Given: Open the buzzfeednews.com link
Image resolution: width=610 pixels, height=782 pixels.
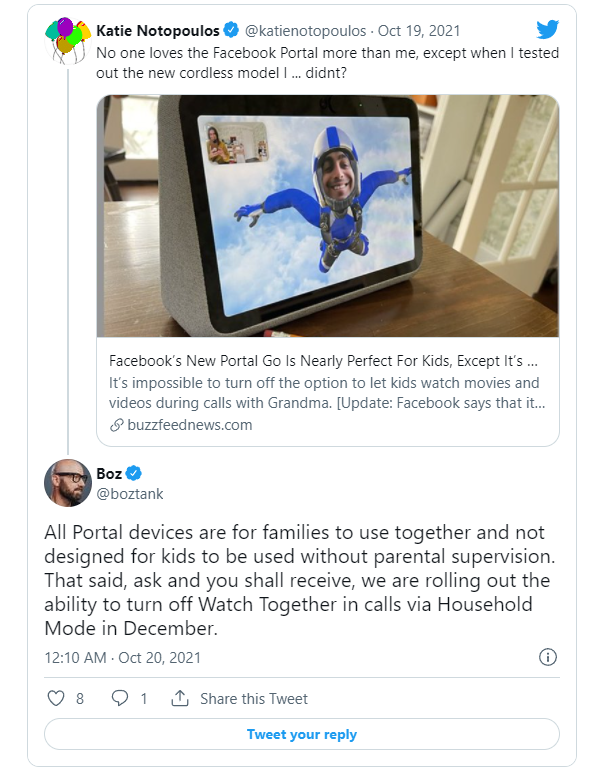Looking at the screenshot, I should click(189, 425).
